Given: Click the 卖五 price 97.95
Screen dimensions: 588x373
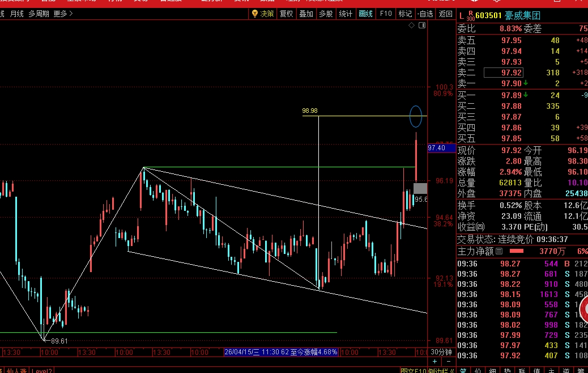Looking at the screenshot, I should pos(511,40).
